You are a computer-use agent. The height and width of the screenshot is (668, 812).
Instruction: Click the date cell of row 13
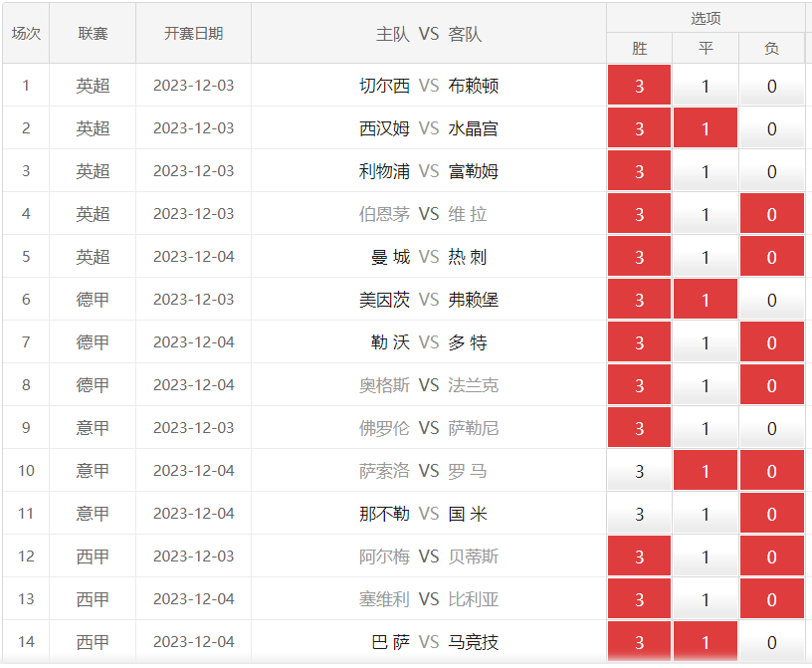[x=194, y=599]
